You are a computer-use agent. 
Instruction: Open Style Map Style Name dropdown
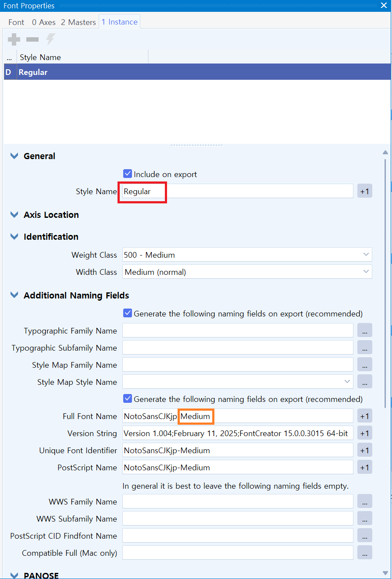pos(238,382)
